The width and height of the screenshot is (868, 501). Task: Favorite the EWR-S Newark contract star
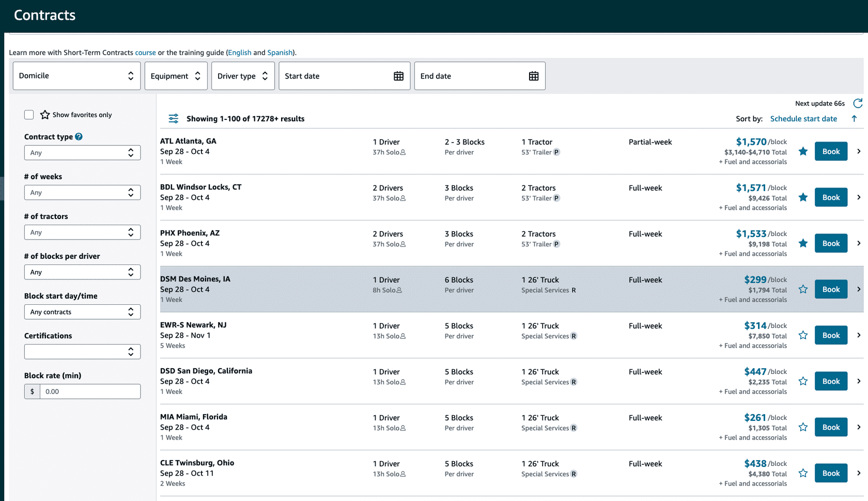(x=803, y=335)
